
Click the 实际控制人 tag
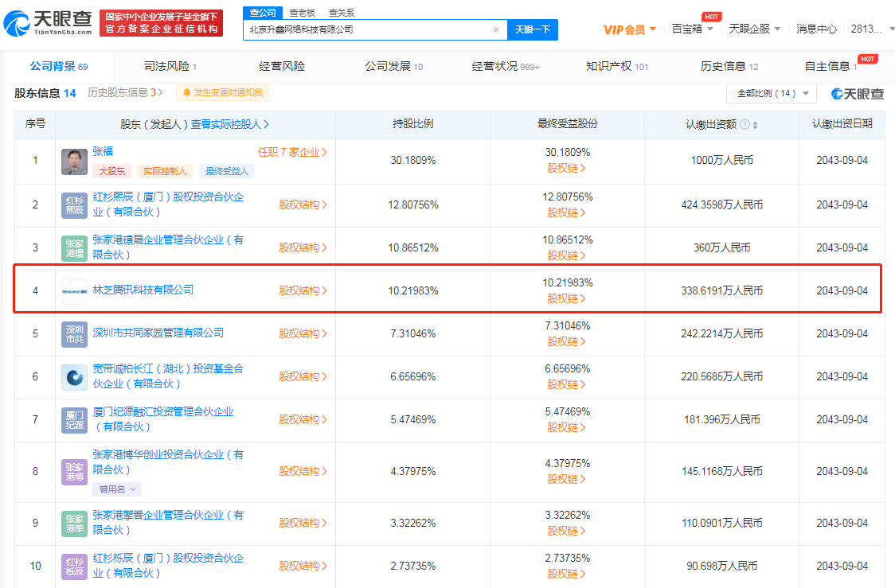(165, 171)
